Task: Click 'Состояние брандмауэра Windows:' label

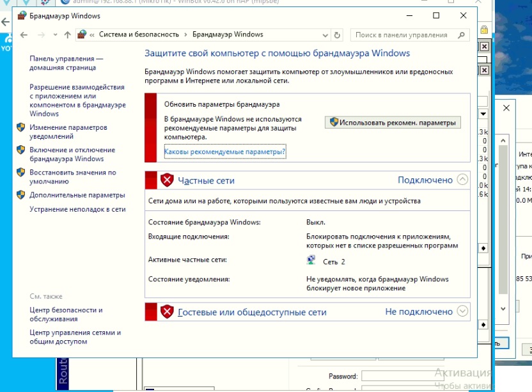Action: click(205, 223)
